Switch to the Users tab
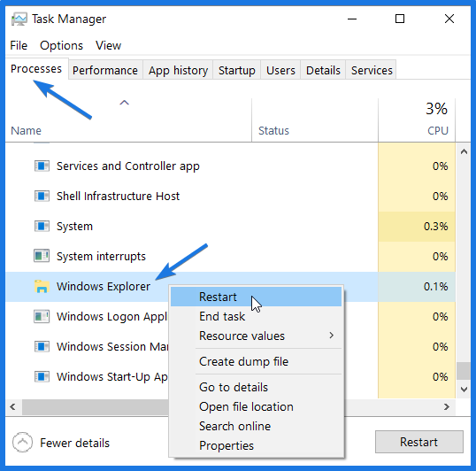This screenshot has height=471, width=476. point(280,71)
